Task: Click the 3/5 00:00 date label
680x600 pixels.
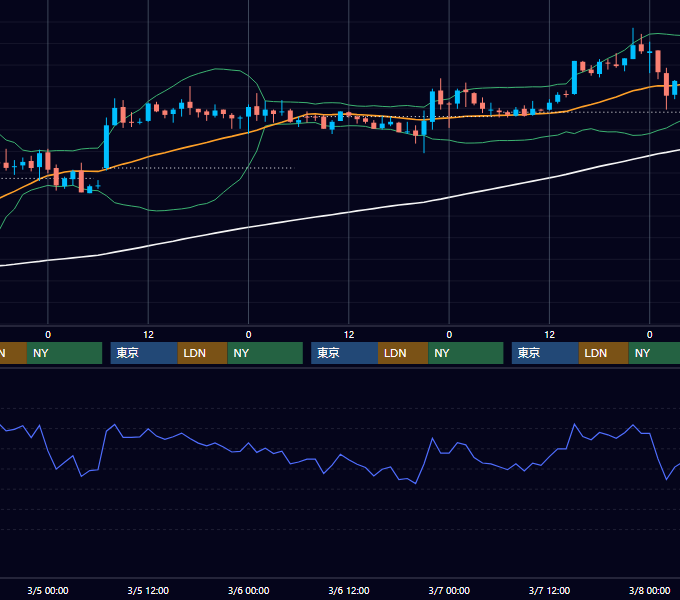Action: click(48, 590)
